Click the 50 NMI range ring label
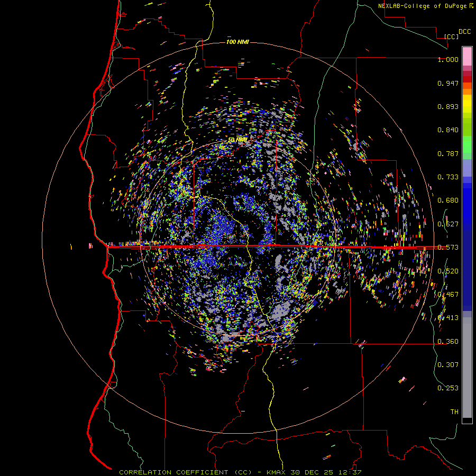The width and height of the screenshot is (476, 476). point(237,140)
